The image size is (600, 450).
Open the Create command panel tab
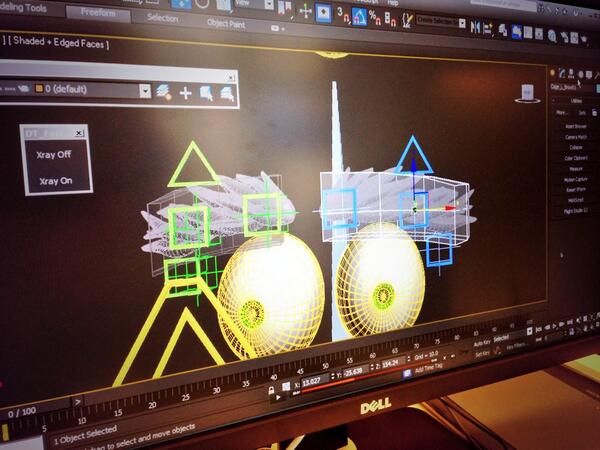pos(552,72)
